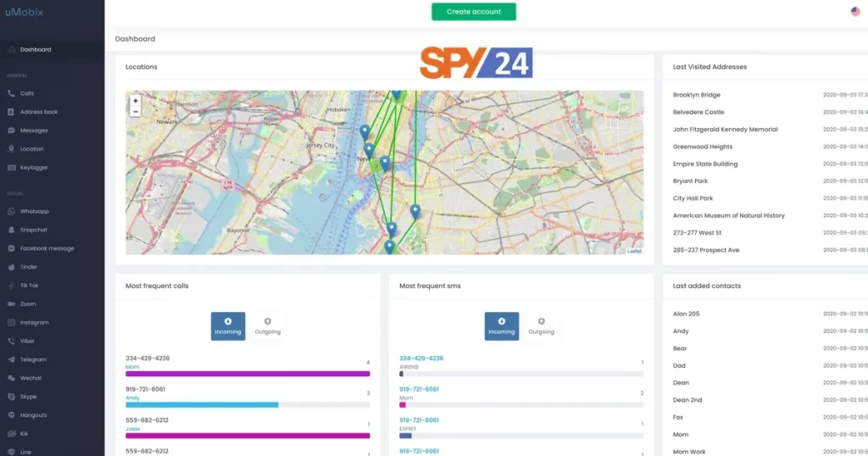Image resolution: width=868 pixels, height=456 pixels.
Task: Click Dean 2nd contact entry
Action: (x=687, y=400)
